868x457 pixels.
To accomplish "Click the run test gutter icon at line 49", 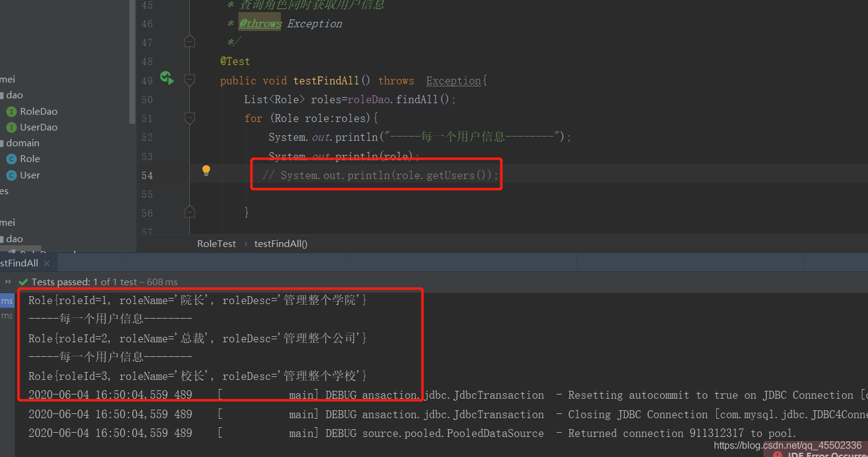I will [x=167, y=78].
